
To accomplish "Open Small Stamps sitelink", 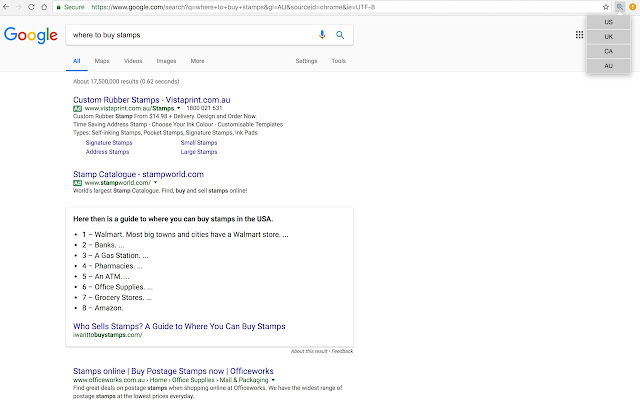I will [x=199, y=143].
